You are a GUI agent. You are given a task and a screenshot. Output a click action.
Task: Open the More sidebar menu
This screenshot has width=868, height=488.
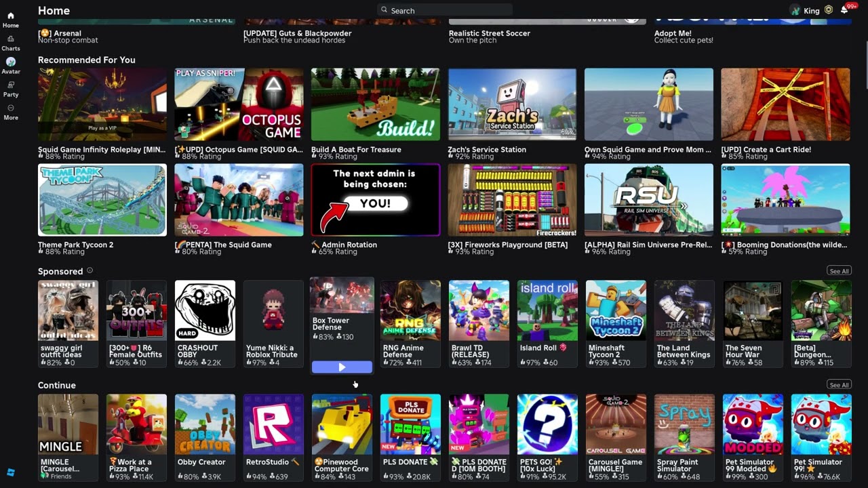(x=10, y=108)
